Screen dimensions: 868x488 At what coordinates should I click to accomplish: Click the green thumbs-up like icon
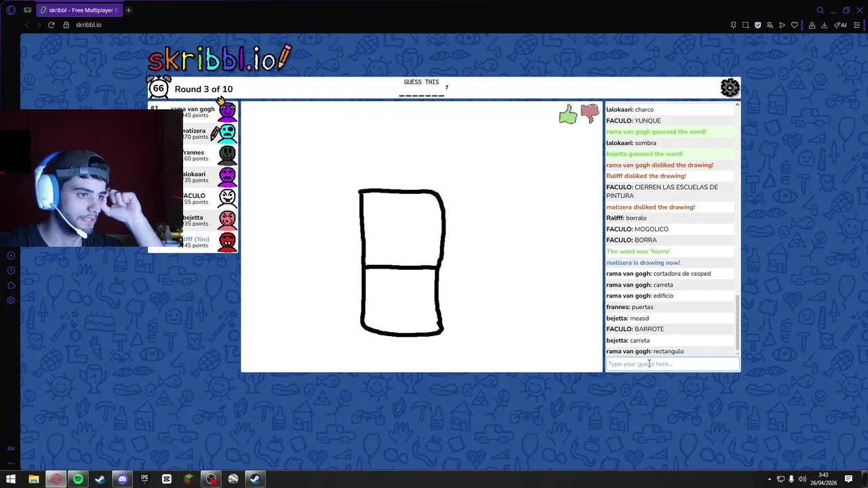tap(568, 114)
